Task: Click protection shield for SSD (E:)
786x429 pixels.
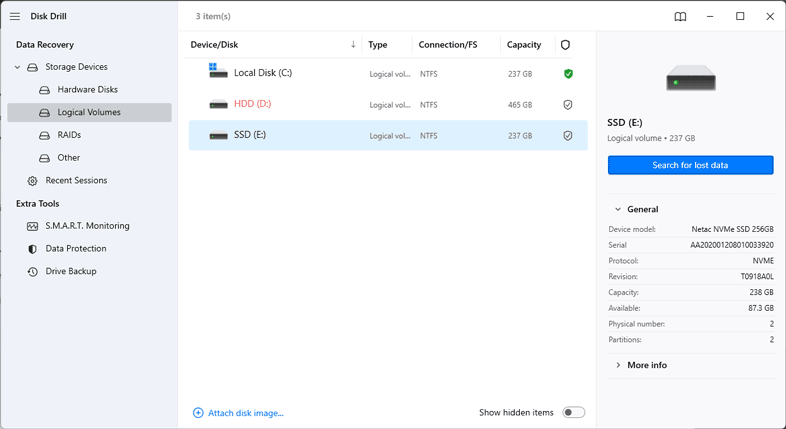Action: (567, 136)
